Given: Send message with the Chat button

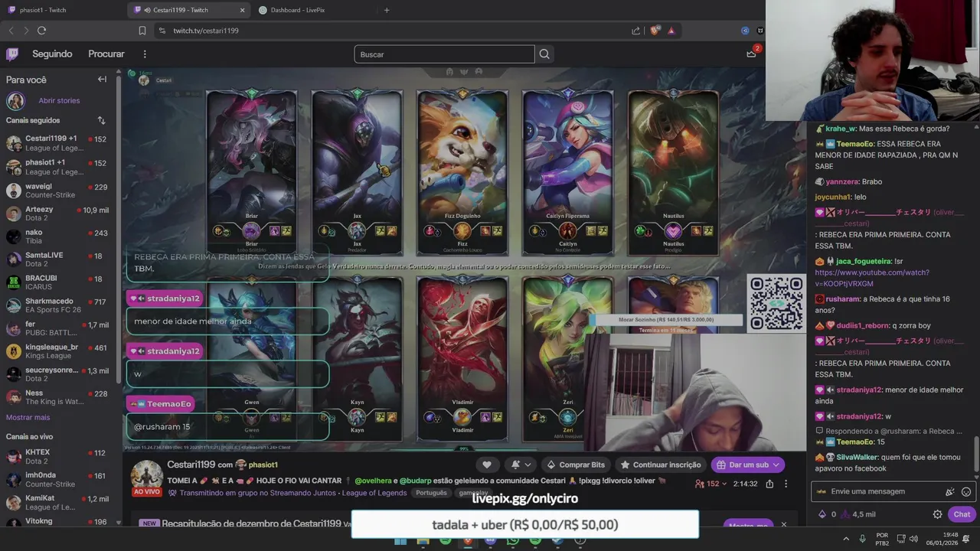Looking at the screenshot, I should [x=962, y=514].
